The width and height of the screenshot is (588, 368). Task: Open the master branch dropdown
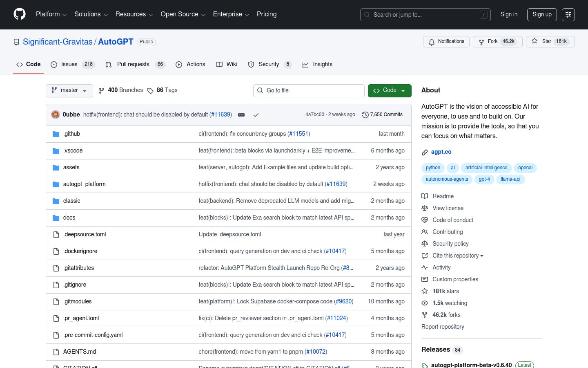69,90
